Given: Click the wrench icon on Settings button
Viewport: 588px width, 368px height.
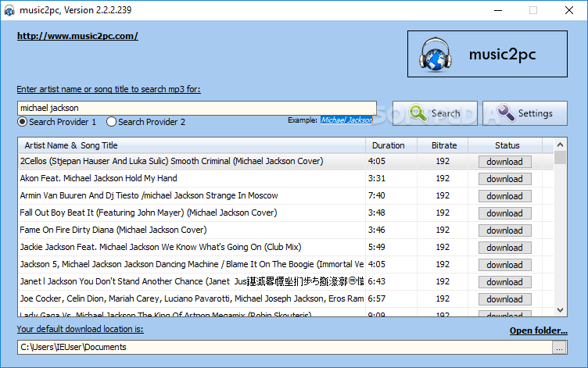Looking at the screenshot, I should click(x=506, y=113).
